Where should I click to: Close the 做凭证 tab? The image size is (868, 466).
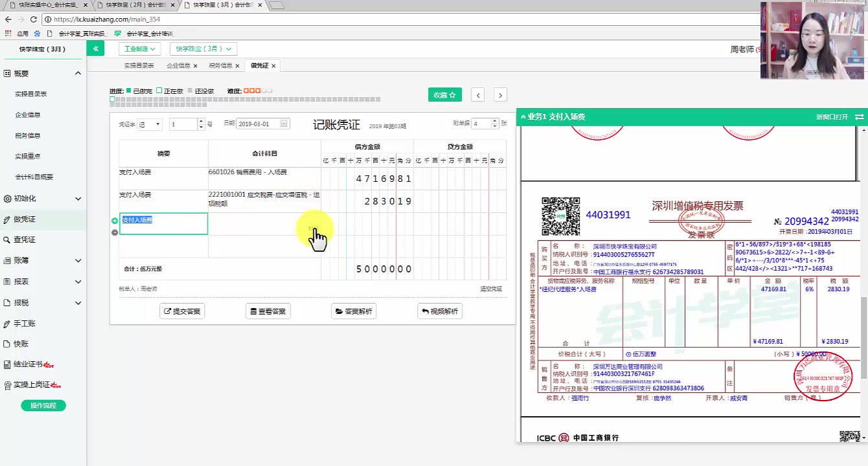pyautogui.click(x=273, y=66)
